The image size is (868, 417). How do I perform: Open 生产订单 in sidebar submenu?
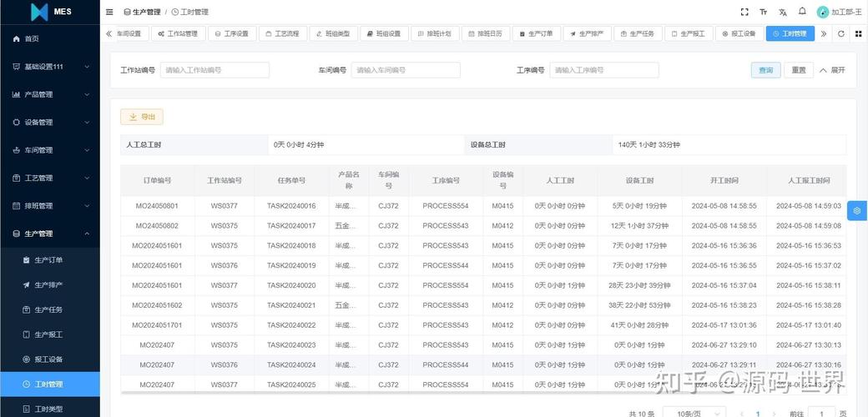click(x=50, y=260)
